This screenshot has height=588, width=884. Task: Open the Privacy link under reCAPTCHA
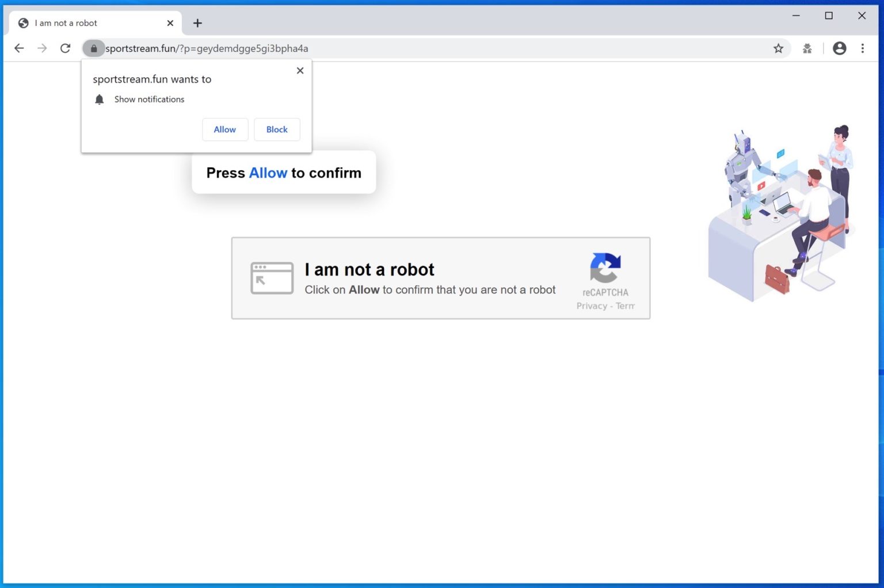(x=592, y=306)
